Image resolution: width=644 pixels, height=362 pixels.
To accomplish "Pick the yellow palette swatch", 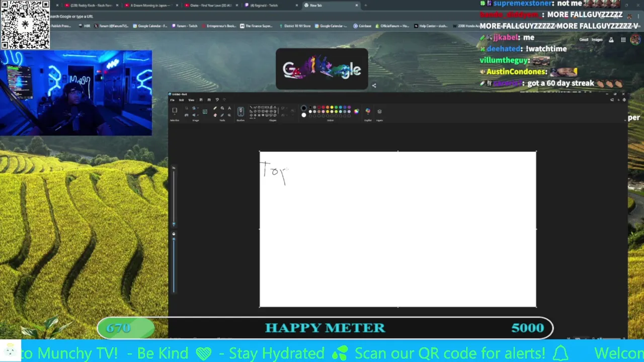I will pyautogui.click(x=332, y=107).
